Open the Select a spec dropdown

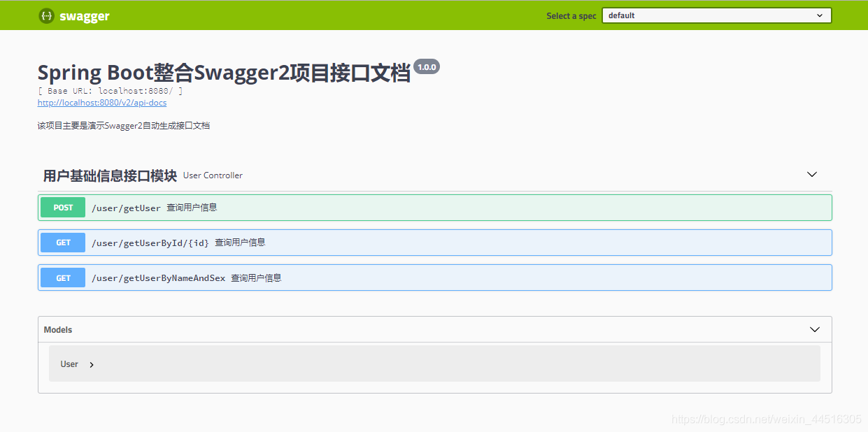[716, 15]
